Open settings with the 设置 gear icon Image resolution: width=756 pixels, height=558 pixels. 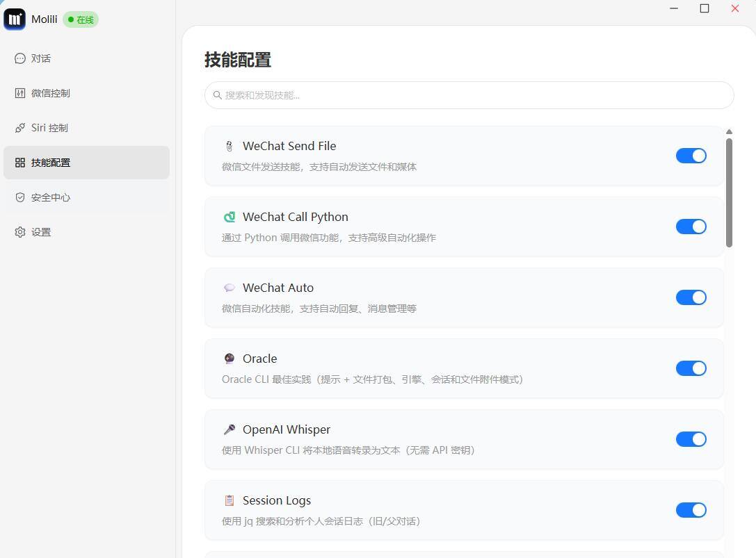(x=19, y=232)
